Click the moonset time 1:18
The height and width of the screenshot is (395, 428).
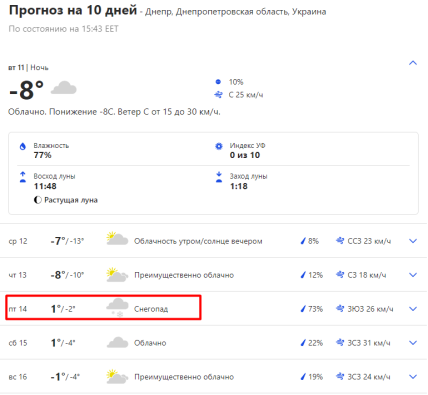click(239, 186)
